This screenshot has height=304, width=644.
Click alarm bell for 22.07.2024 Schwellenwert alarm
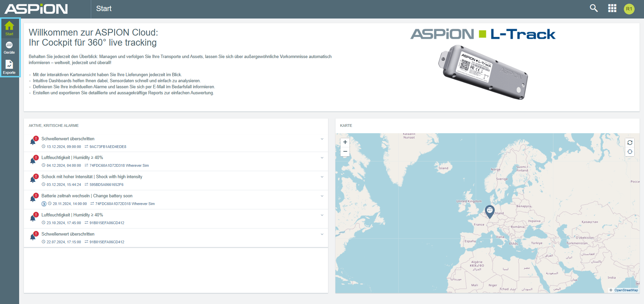34,236
